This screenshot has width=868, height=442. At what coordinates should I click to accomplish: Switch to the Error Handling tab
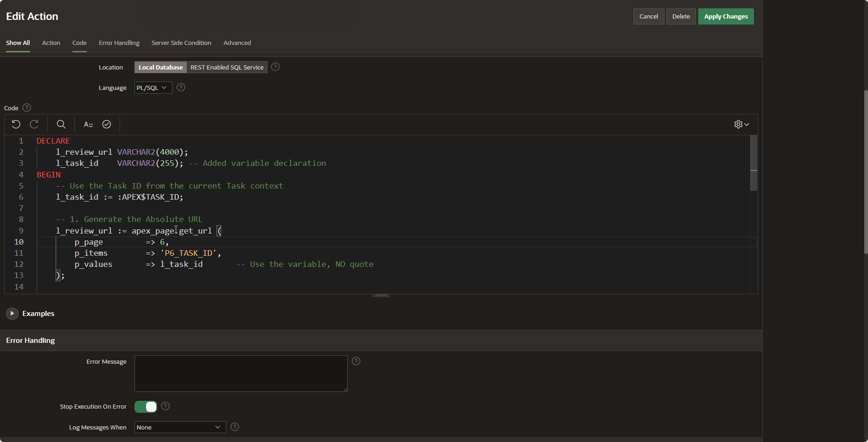[x=119, y=43]
